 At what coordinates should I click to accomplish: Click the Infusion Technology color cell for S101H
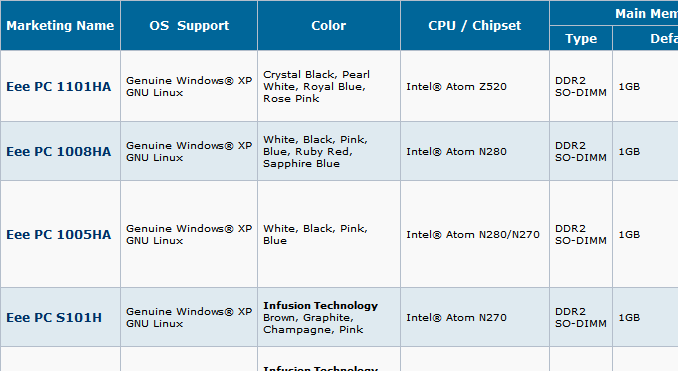coord(329,318)
